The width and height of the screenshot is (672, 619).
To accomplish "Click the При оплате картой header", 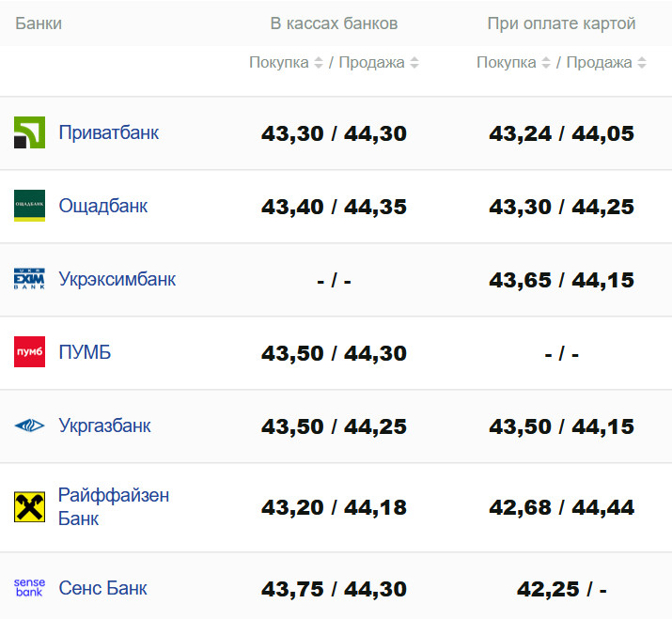I will 561,23.
